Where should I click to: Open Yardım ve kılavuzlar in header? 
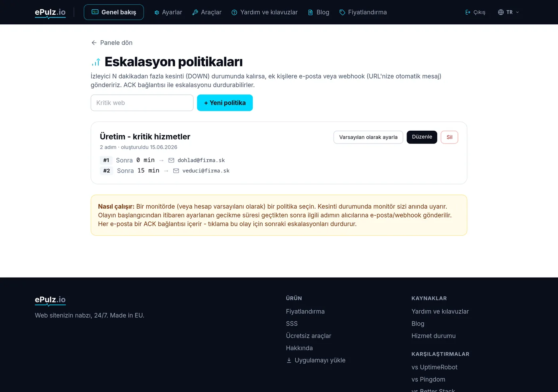click(264, 12)
